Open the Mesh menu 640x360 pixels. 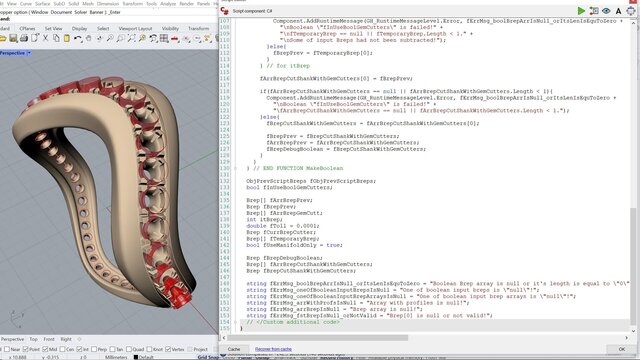[88, 4]
